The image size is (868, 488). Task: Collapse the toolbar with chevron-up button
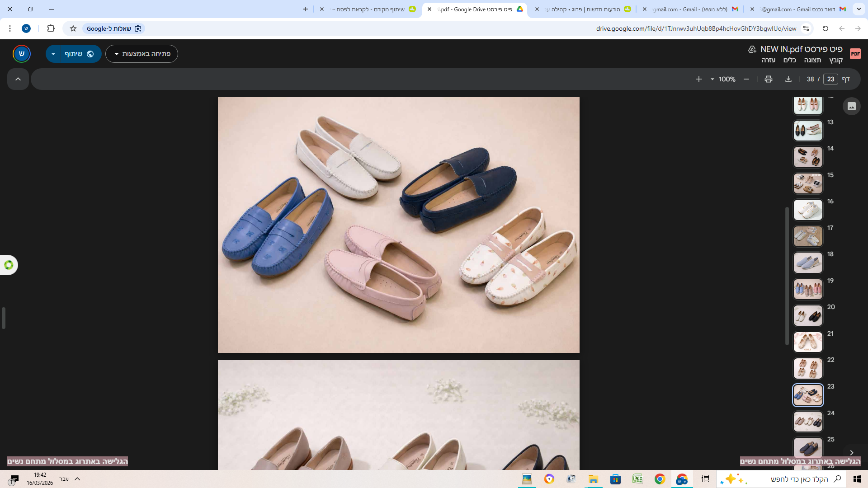(18, 79)
